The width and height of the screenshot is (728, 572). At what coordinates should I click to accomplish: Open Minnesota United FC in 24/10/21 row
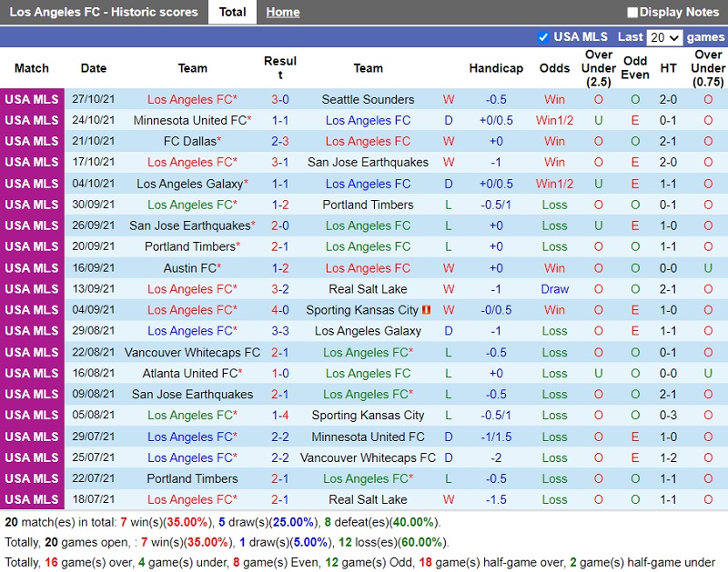point(189,121)
